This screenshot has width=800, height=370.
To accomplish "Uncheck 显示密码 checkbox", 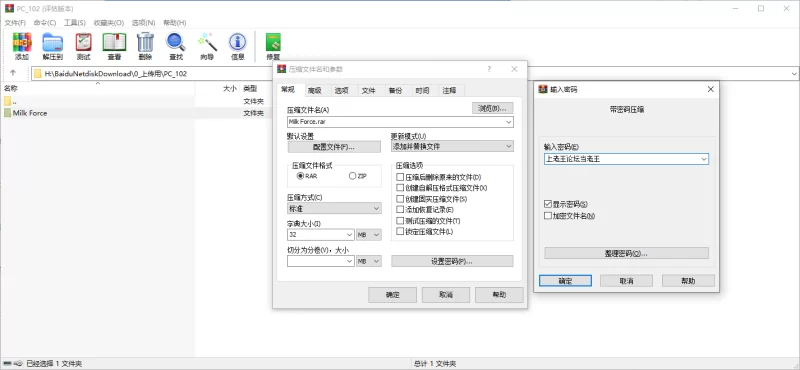I will point(548,204).
